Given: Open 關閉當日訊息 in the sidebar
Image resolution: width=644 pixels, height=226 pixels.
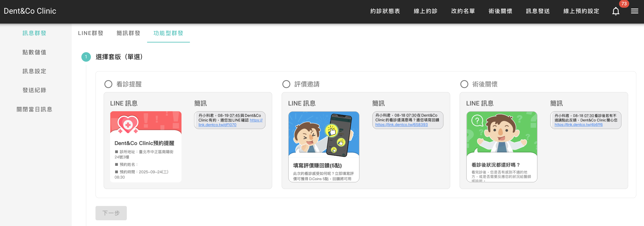Looking at the screenshot, I should tap(34, 109).
